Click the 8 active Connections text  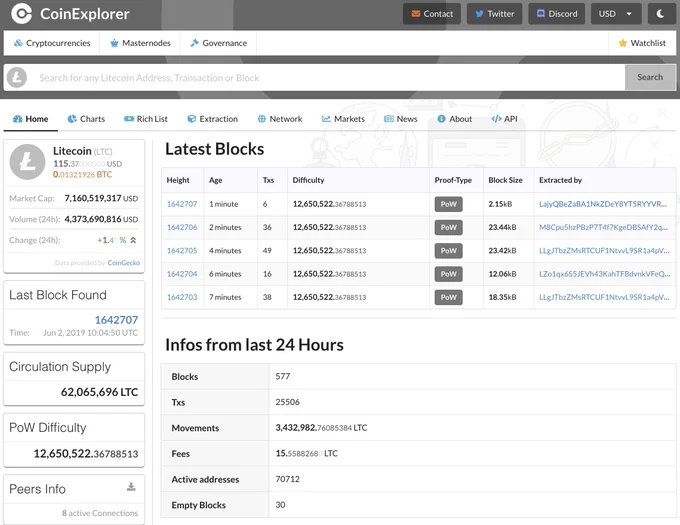100,513
